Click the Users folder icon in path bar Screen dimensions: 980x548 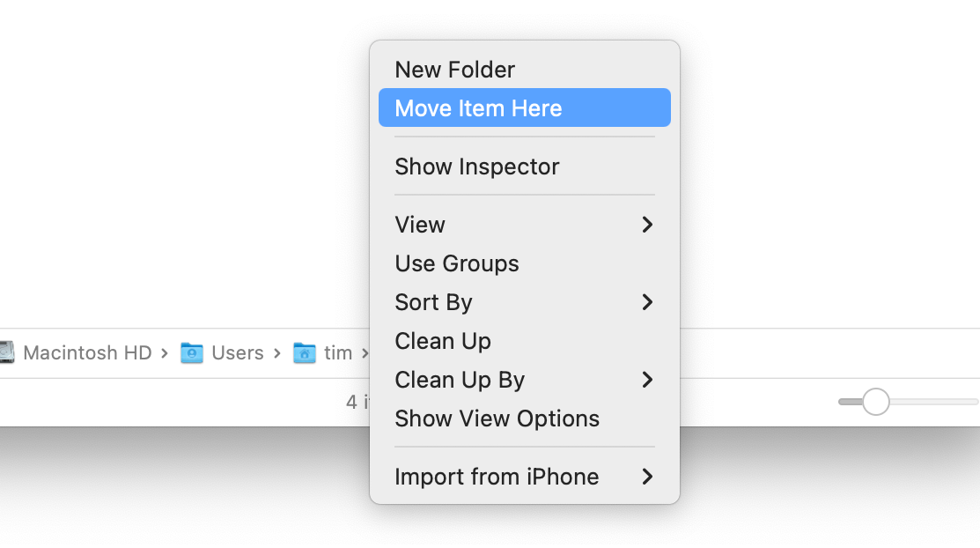[x=192, y=353]
